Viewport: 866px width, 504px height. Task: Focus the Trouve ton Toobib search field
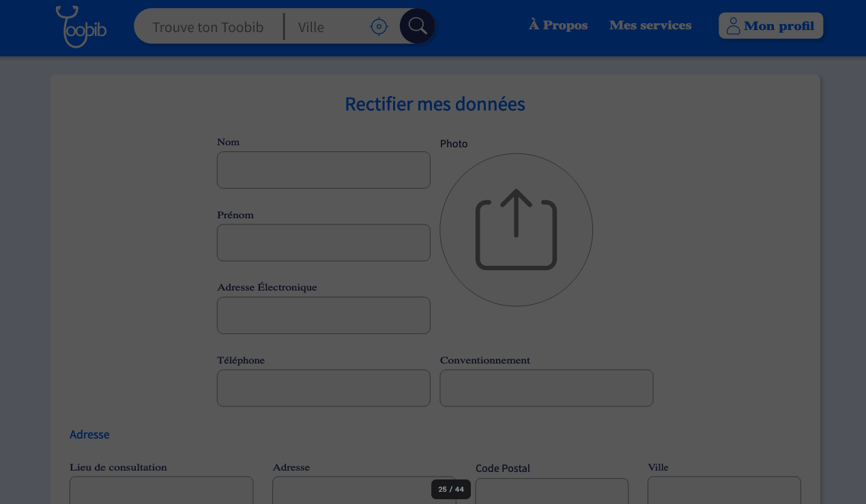(208, 27)
